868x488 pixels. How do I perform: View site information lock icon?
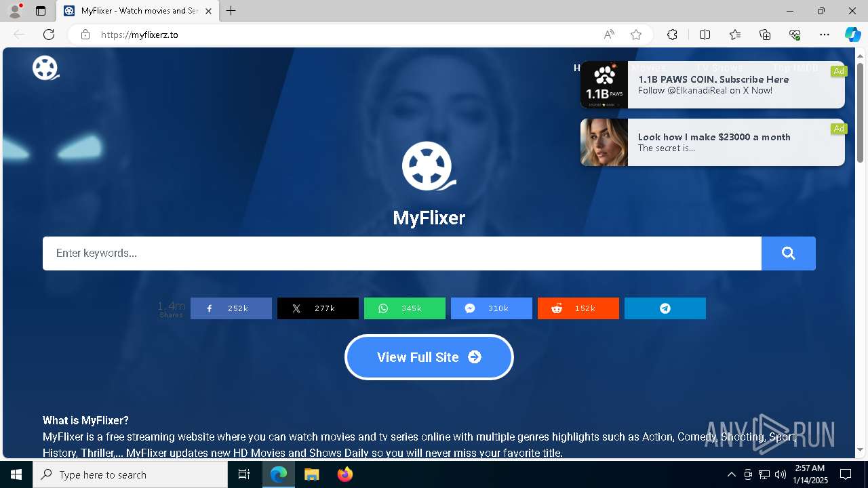85,35
